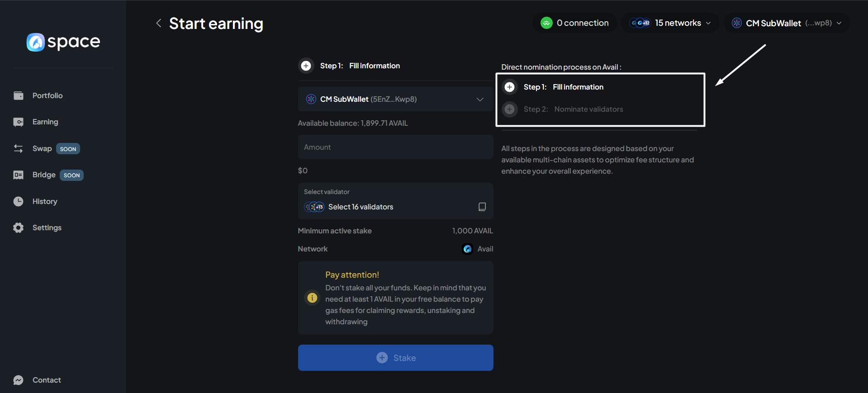Click the back arrow beside Start earning
The image size is (868, 393).
(158, 23)
